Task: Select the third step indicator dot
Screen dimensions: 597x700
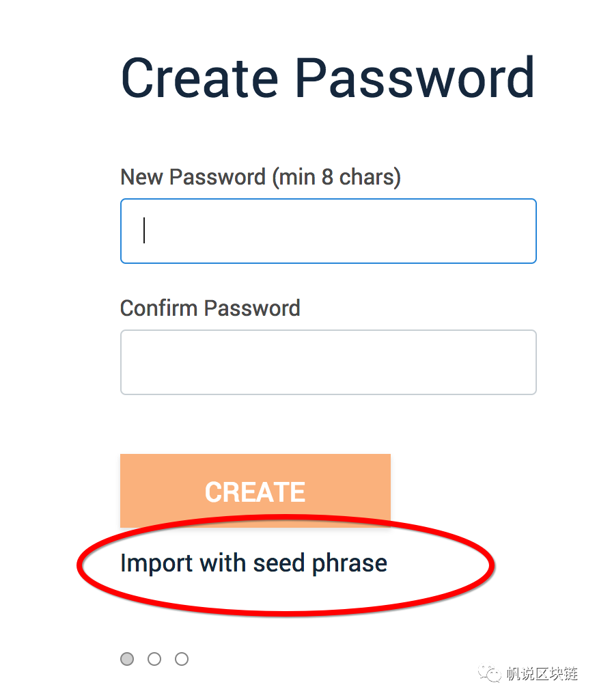Action: coord(182,659)
